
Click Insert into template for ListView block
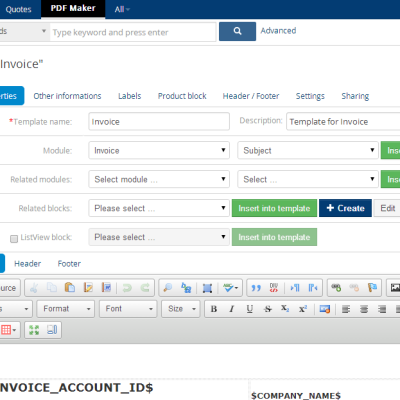point(274,237)
